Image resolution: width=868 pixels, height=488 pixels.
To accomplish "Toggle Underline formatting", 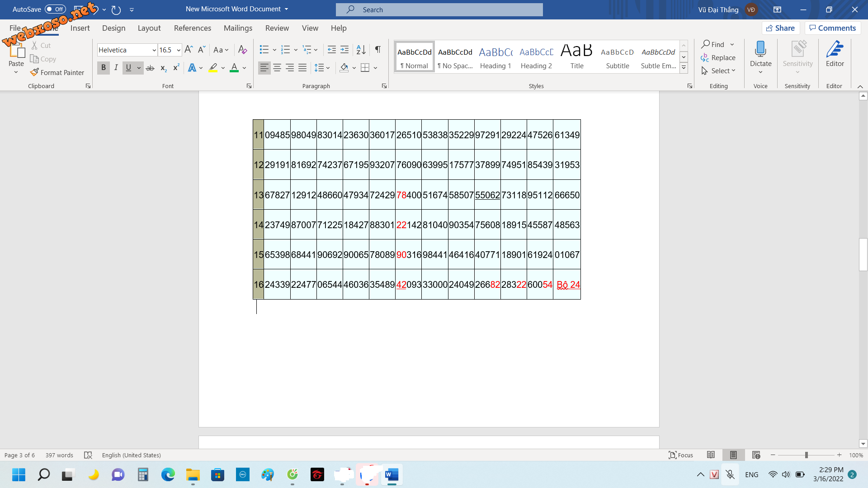I will [x=128, y=68].
